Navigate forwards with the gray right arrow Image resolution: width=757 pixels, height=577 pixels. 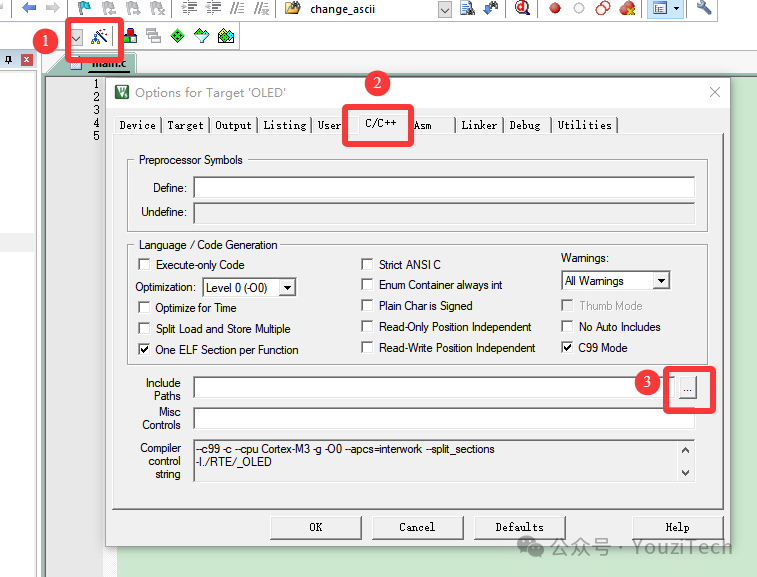pos(52,8)
